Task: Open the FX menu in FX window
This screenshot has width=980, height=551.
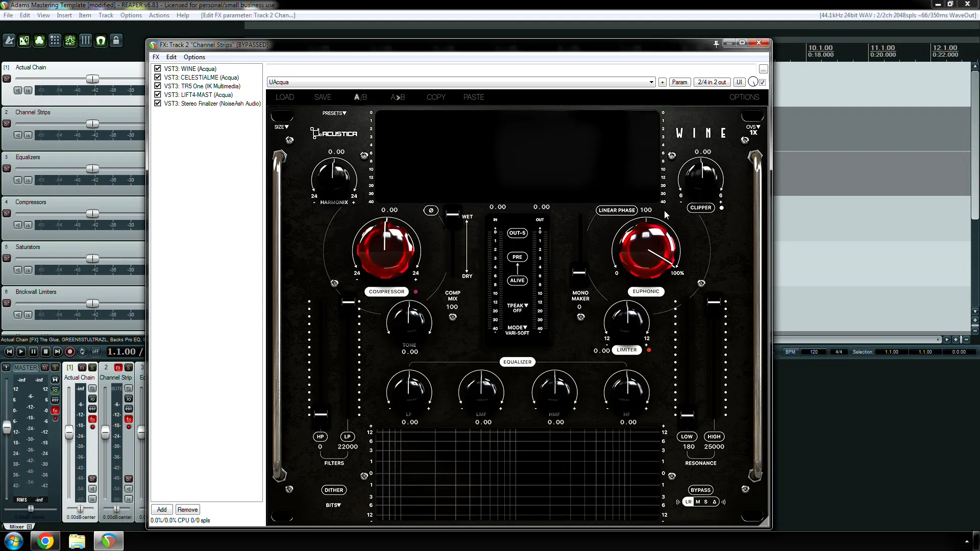Action: pyautogui.click(x=156, y=57)
